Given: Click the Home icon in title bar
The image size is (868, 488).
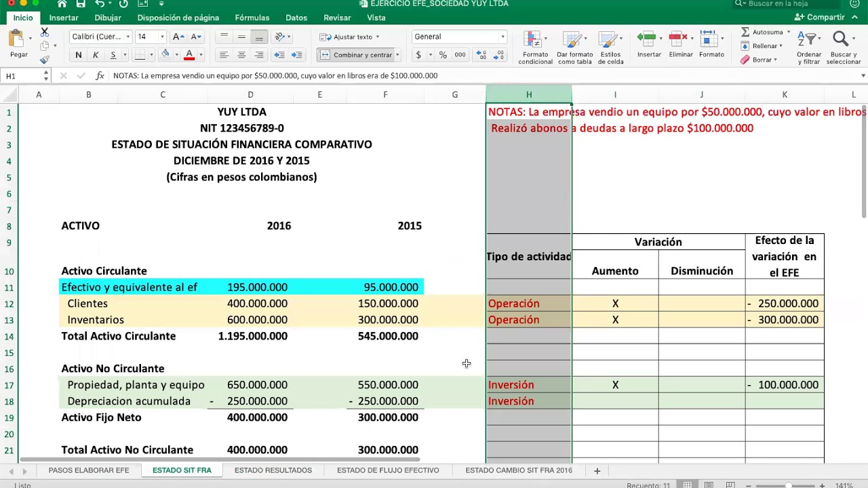Looking at the screenshot, I should click(62, 4).
